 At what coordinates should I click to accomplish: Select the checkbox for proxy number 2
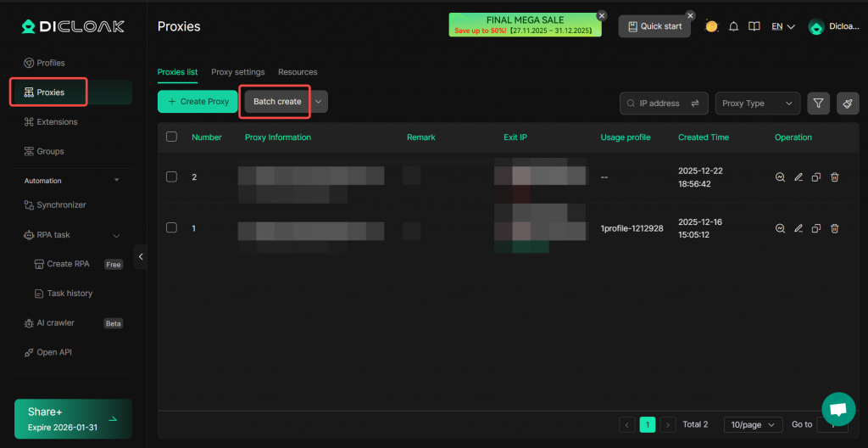[x=172, y=176]
